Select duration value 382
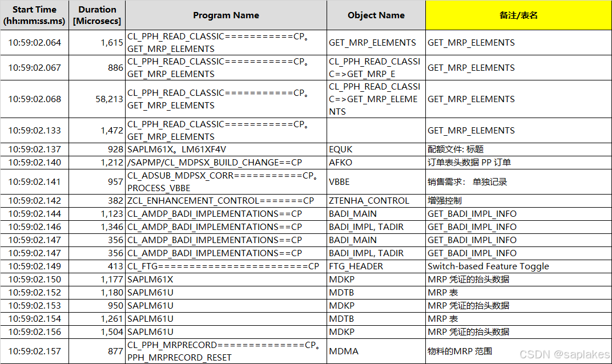 pos(115,200)
